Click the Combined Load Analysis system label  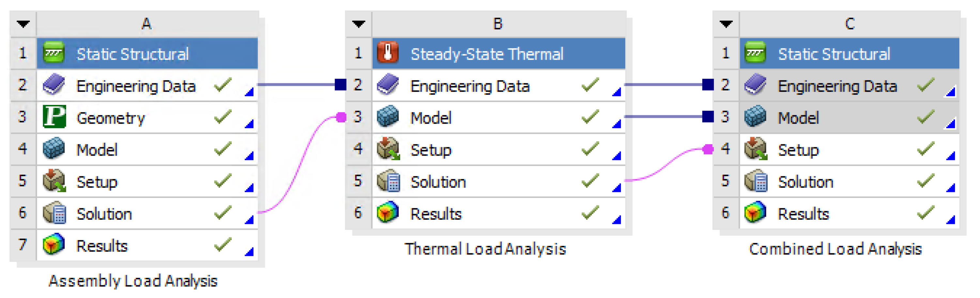tap(835, 249)
